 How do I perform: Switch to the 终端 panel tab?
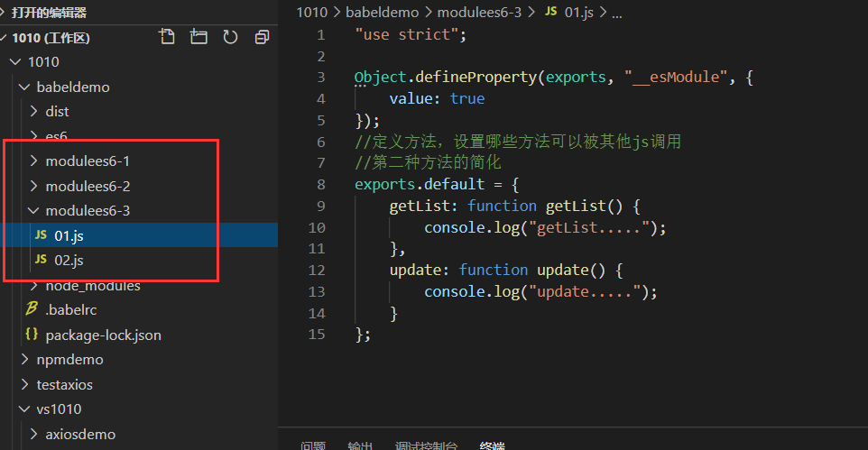(x=492, y=445)
